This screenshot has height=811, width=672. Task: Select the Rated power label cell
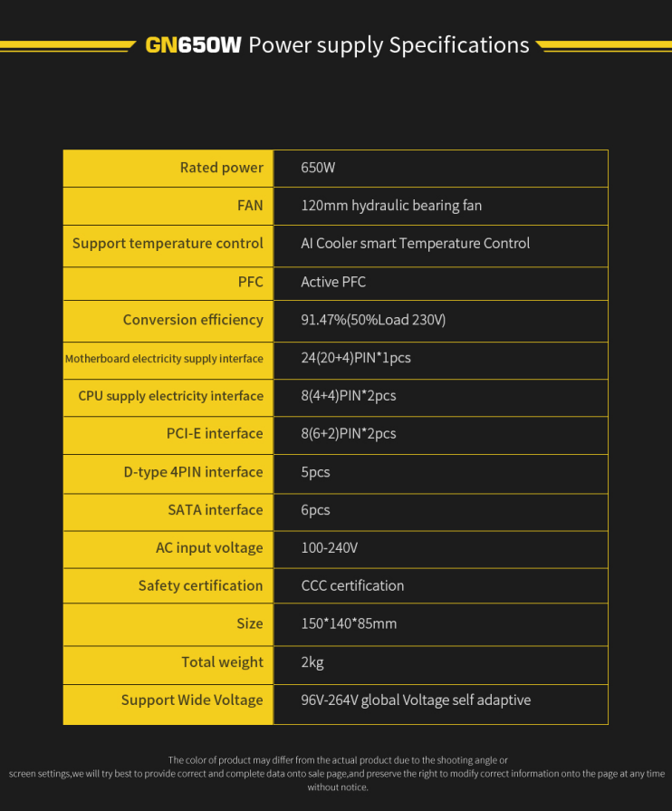tap(168, 169)
